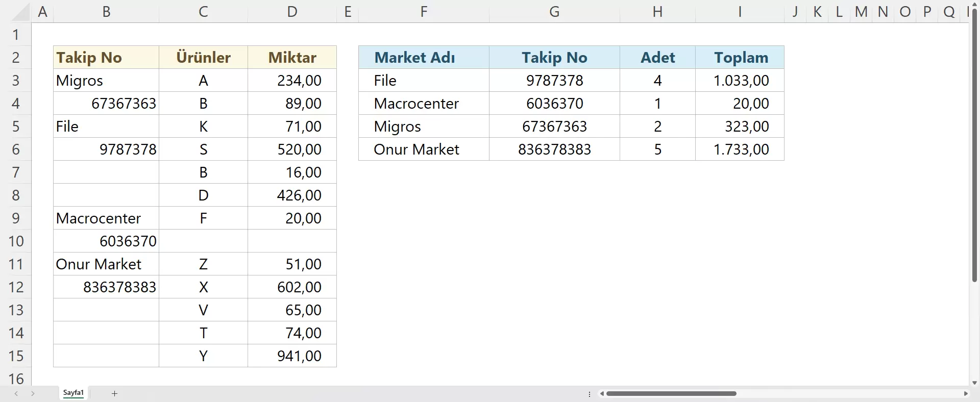Image resolution: width=980 pixels, height=402 pixels.
Task: Select row 16 header
Action: coord(16,379)
